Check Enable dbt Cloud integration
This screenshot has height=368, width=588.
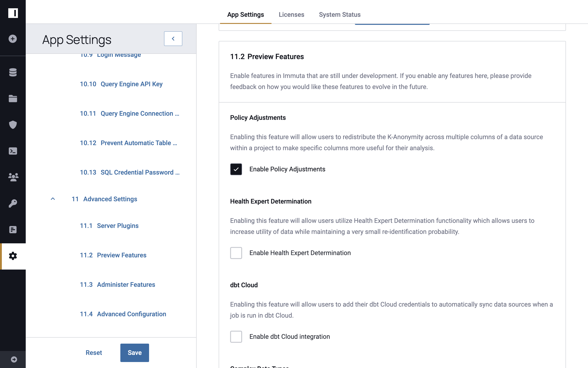(x=236, y=336)
